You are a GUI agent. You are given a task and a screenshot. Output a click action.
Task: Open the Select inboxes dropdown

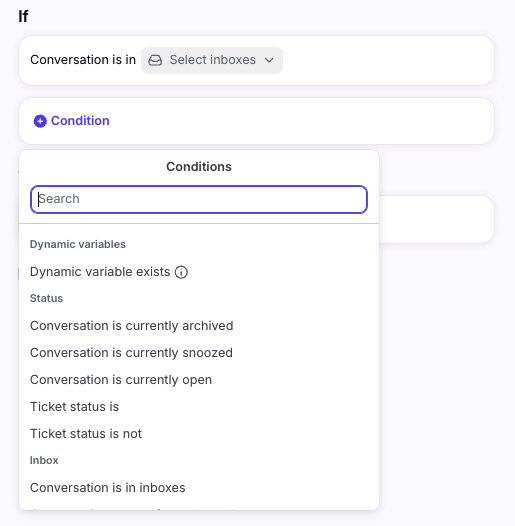(x=212, y=60)
